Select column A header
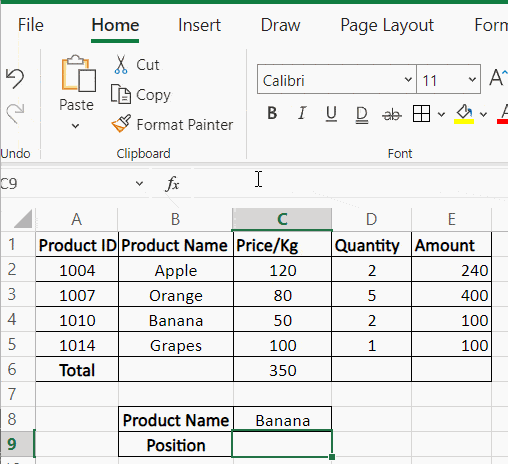508x464 pixels. [x=77, y=219]
